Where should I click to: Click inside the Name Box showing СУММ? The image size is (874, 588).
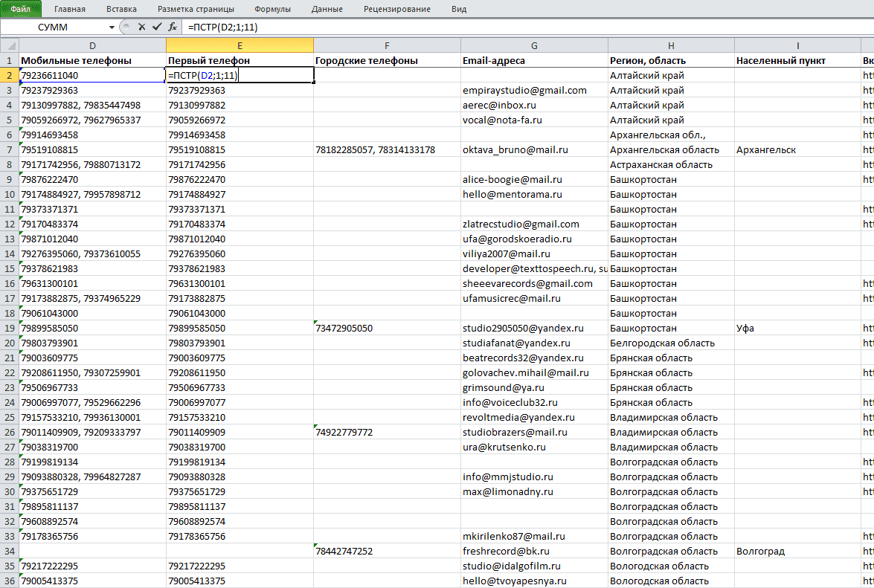point(54,27)
